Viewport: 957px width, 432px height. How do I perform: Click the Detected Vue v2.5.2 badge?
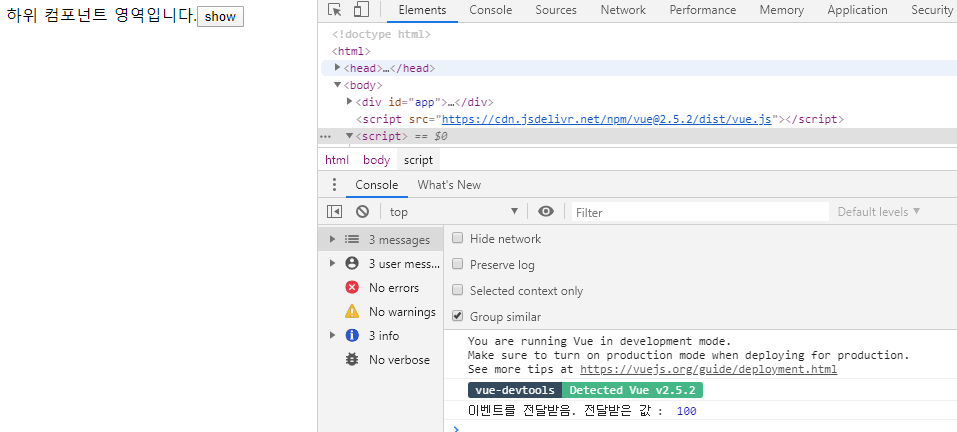(x=632, y=391)
